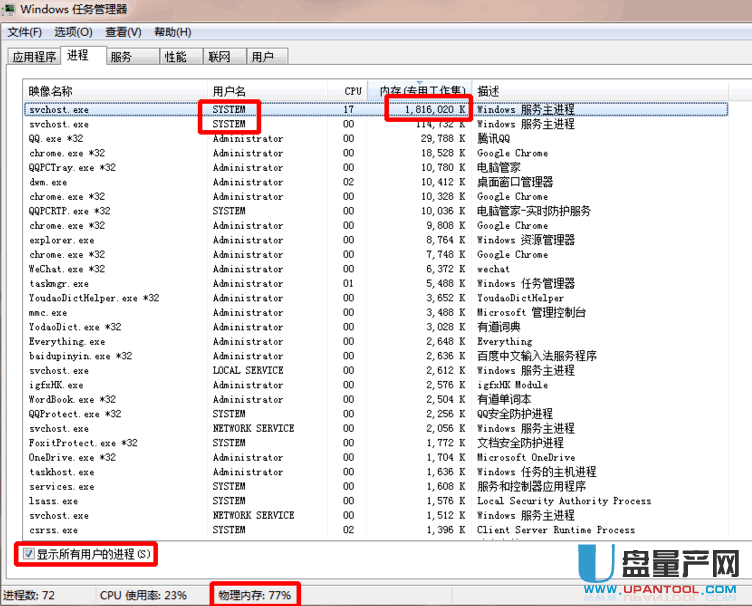Click chrome.exe row with 7,748 K

(376, 255)
